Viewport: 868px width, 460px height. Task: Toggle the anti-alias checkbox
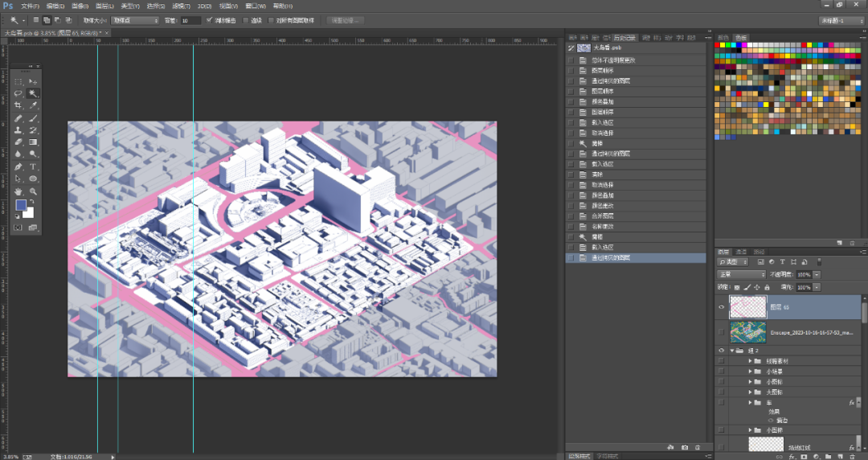click(209, 20)
